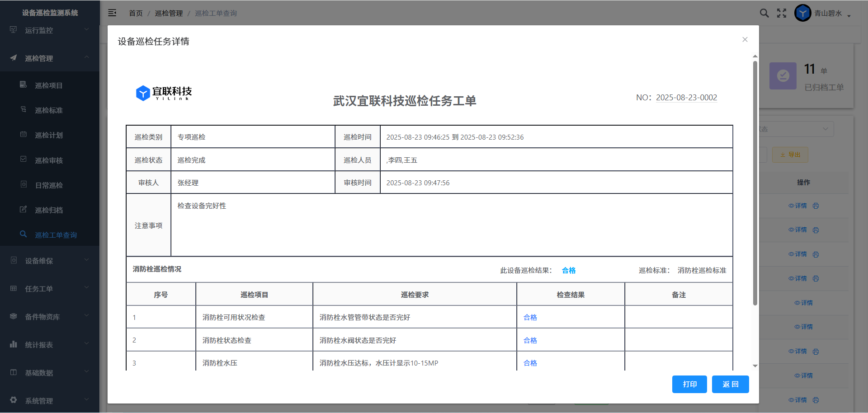
Task: Select 巡检工单查询 in the sidebar
Action: click(x=56, y=235)
